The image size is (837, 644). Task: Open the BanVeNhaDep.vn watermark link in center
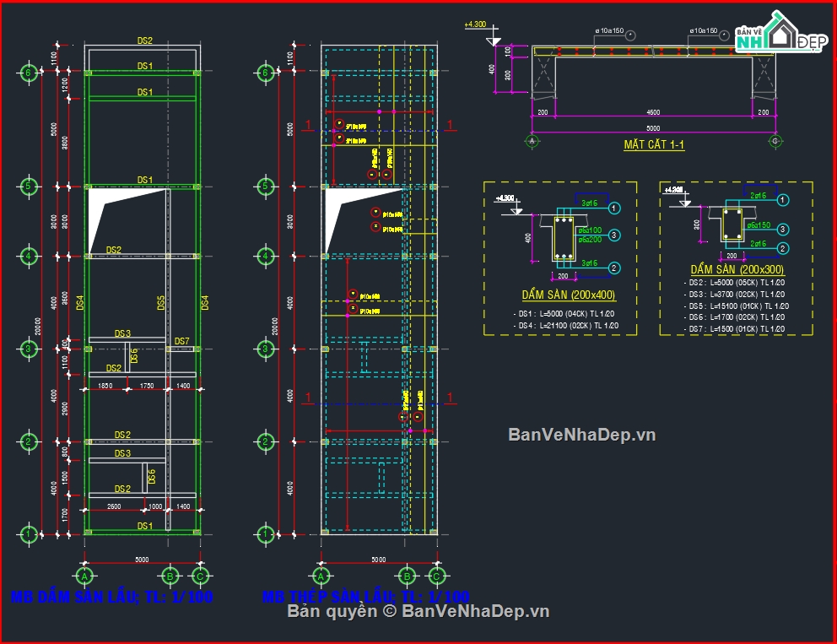click(581, 435)
